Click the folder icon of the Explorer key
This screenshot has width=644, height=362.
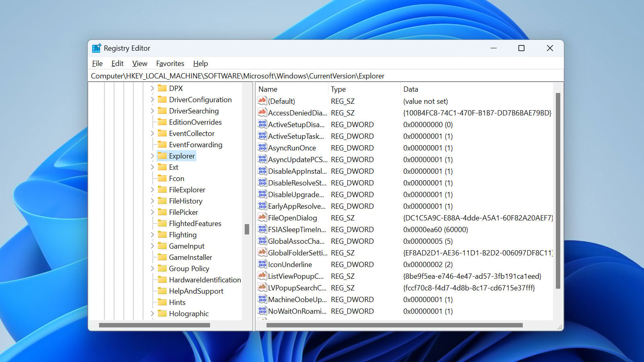(161, 156)
